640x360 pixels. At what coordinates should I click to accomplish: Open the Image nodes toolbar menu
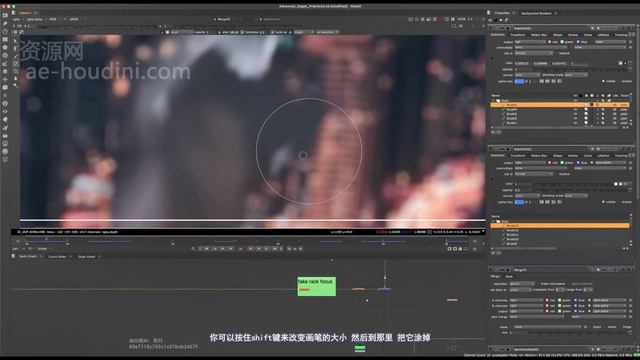point(5,15)
